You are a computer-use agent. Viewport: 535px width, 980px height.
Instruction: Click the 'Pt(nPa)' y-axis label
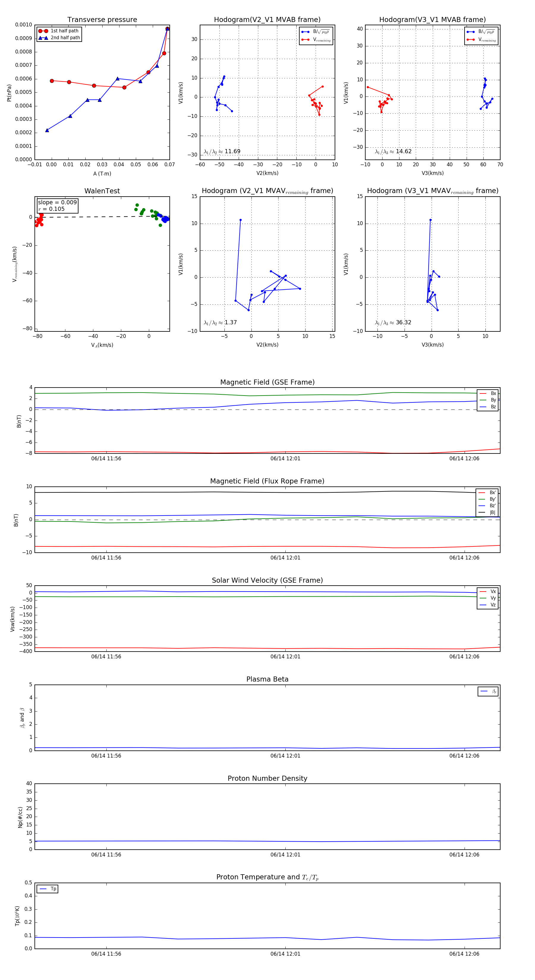point(9,93)
